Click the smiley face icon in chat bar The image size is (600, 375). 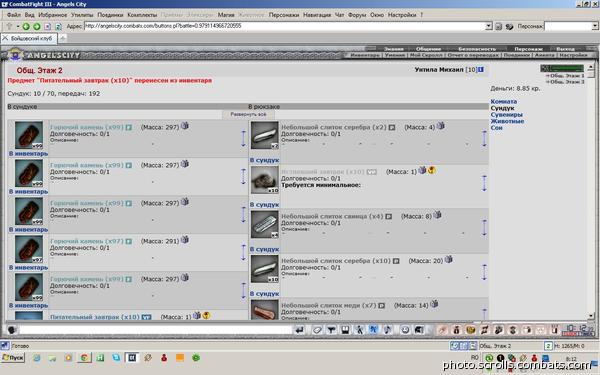(405, 329)
